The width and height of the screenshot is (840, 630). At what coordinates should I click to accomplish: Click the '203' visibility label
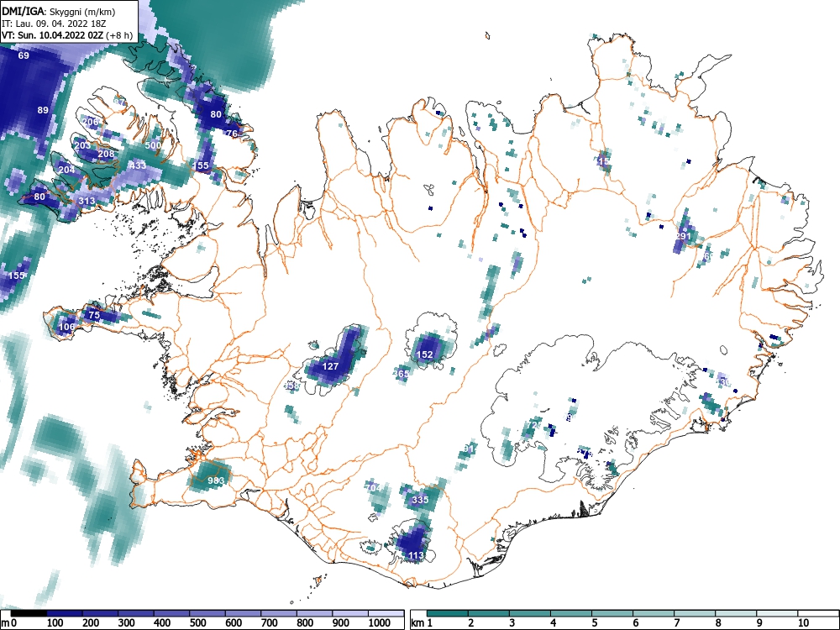[x=82, y=145]
